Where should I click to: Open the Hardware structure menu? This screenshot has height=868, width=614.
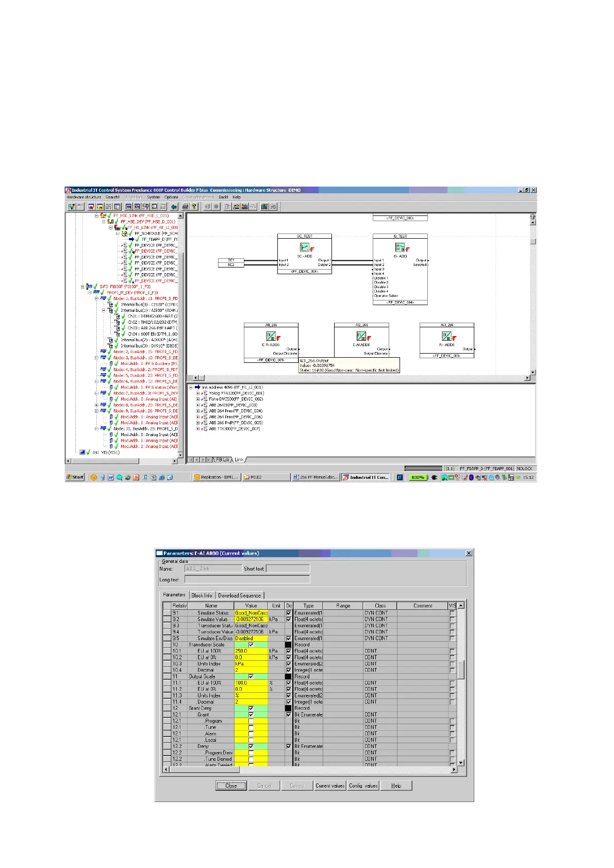pos(84,197)
